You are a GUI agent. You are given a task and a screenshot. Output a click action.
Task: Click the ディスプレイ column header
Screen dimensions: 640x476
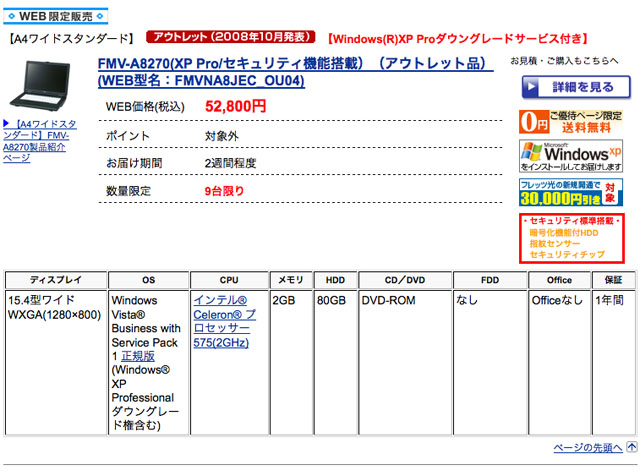coord(56,280)
